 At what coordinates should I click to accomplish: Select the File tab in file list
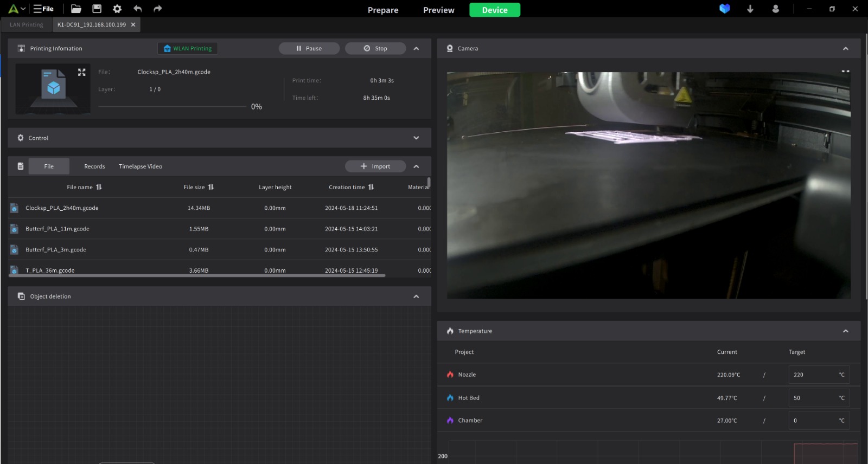[49, 166]
